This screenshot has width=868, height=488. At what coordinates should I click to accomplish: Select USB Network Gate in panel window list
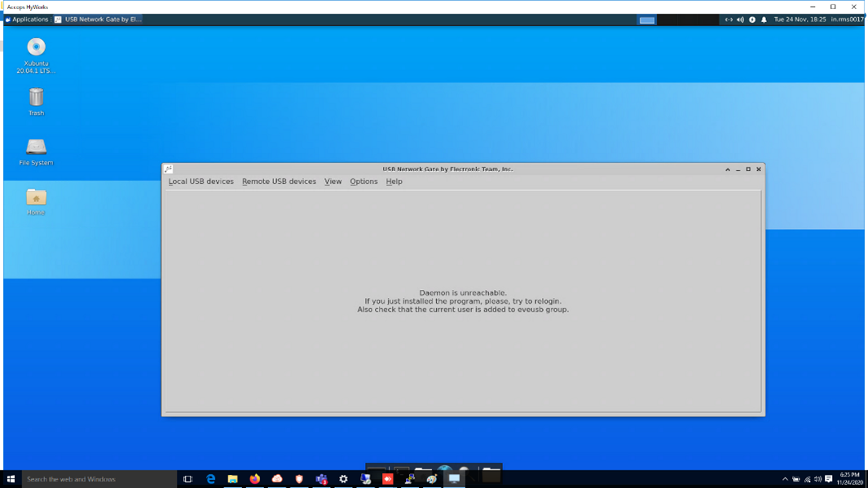98,20
